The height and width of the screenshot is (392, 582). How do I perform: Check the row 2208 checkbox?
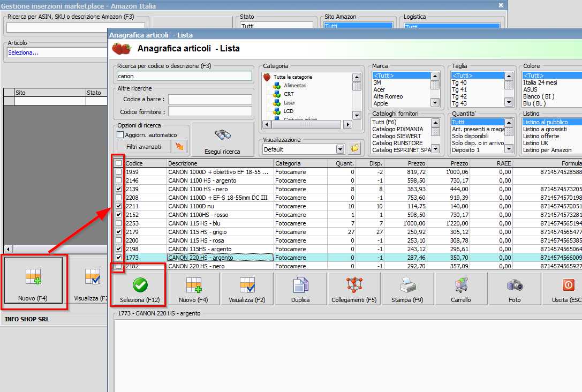118,197
